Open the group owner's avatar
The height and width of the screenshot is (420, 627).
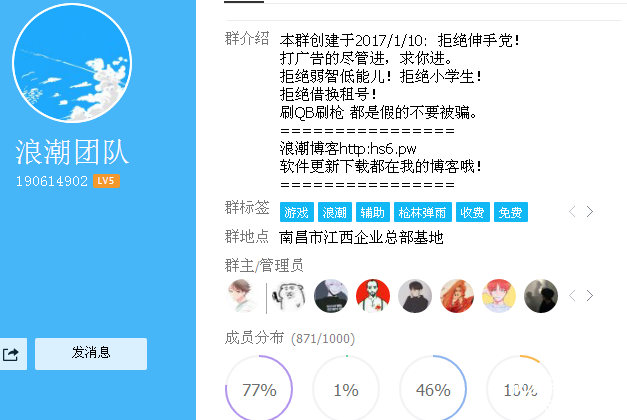[242, 296]
